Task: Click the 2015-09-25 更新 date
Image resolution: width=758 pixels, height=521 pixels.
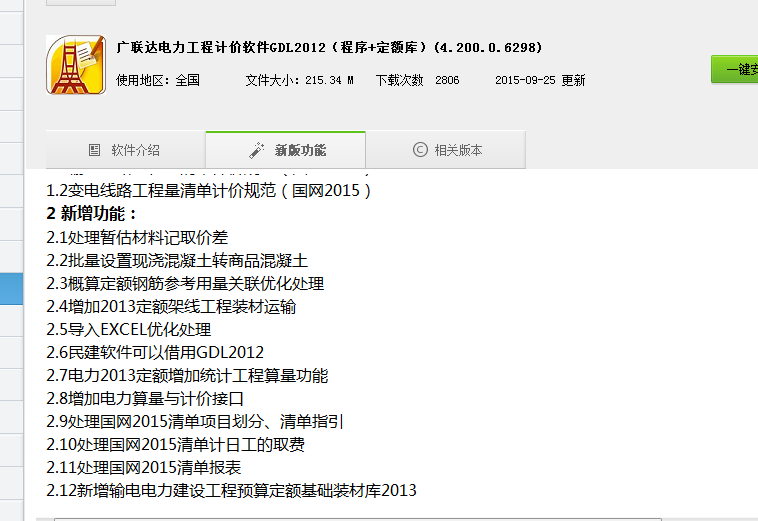Action: click(540, 80)
